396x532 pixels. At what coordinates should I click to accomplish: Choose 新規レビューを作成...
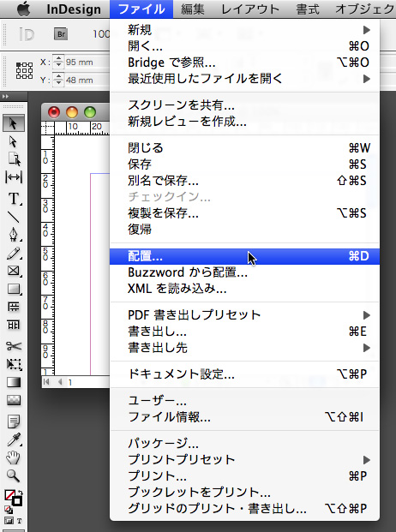point(244,121)
